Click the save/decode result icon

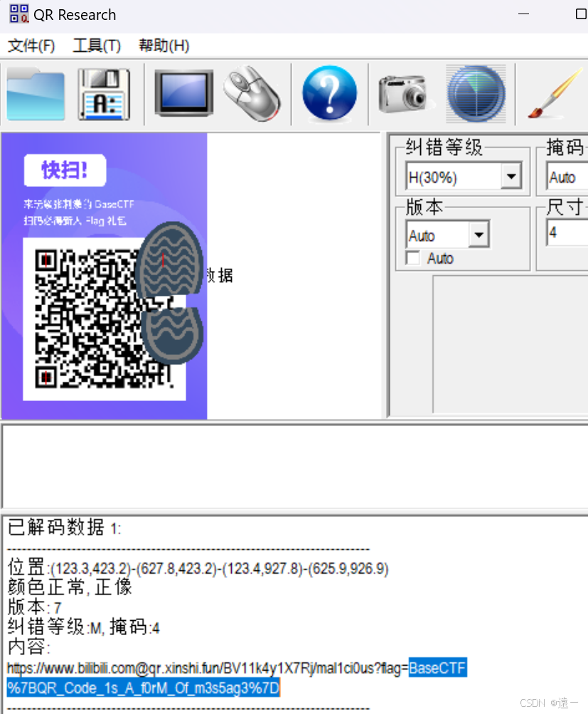click(105, 93)
